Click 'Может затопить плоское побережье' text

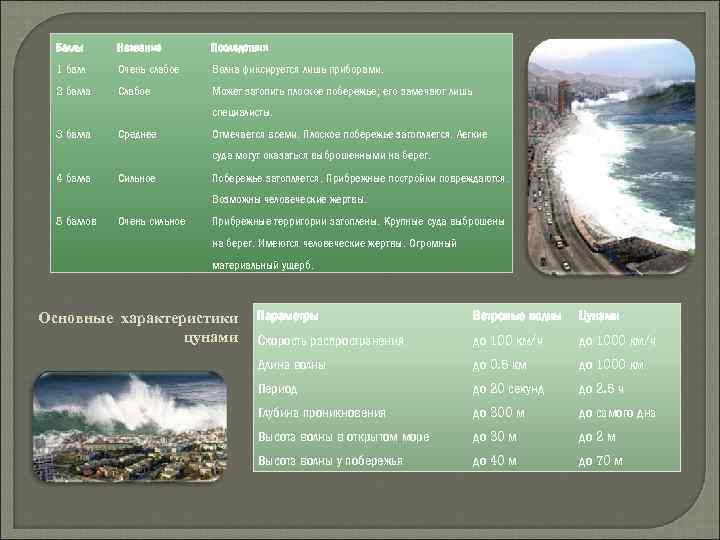point(295,91)
